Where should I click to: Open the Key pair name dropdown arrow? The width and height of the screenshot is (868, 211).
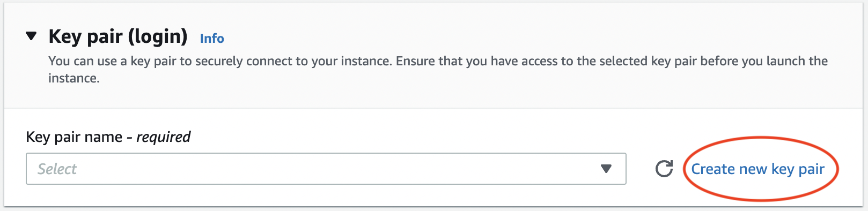coord(606,169)
